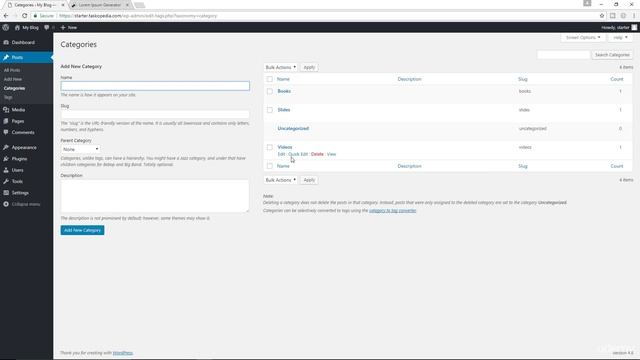Close the Categories browser tab

63,5
